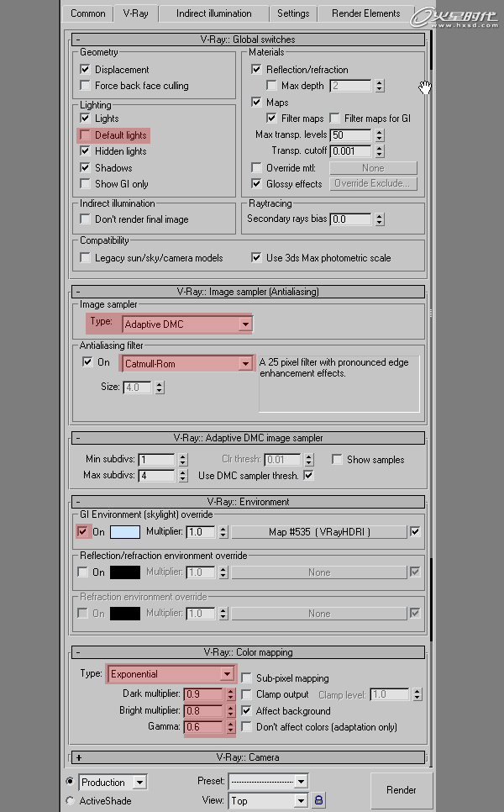Click the Reflection/refraction environment black swatch
This screenshot has width=504, height=812.
pos(124,572)
